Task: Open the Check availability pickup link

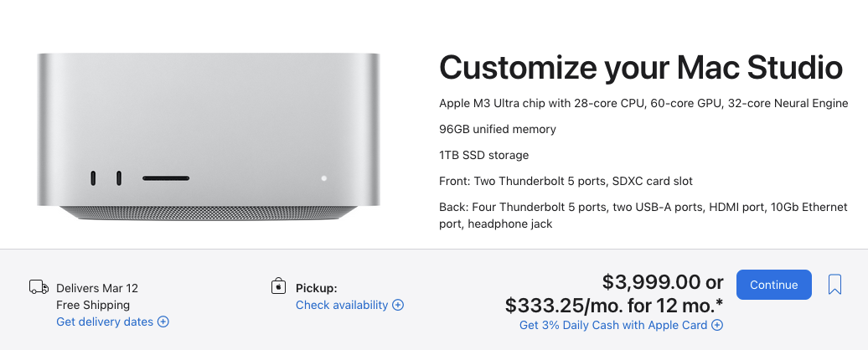Action: click(342, 305)
